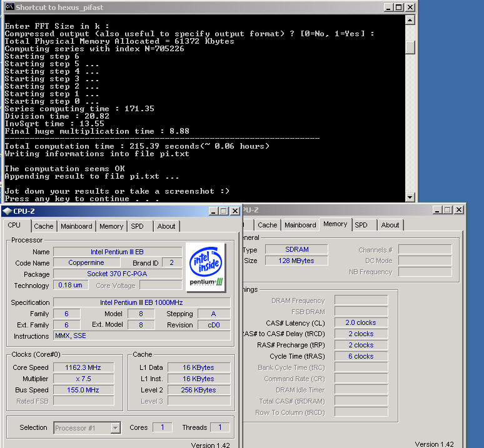This screenshot has height=448, width=484.
Task: Click Specification 'Intel Pentium III EB 1000MHz'
Action: pyautogui.click(x=142, y=302)
